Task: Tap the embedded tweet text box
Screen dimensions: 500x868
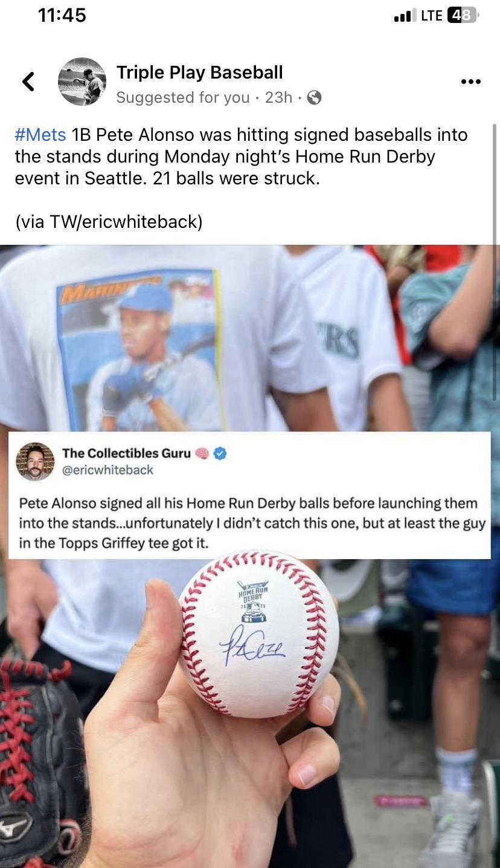Action: (249, 496)
